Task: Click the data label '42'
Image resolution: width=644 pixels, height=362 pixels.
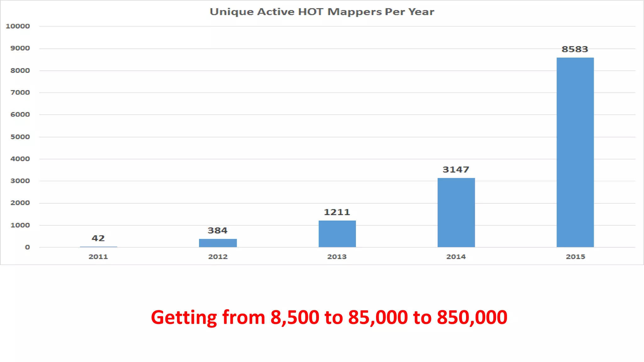Action: coord(98,238)
